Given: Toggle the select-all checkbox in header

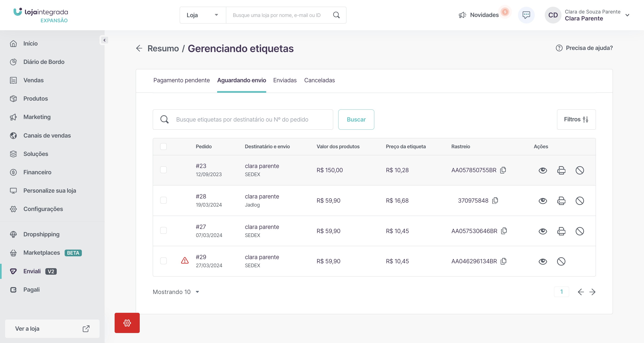Looking at the screenshot, I should pos(163,146).
